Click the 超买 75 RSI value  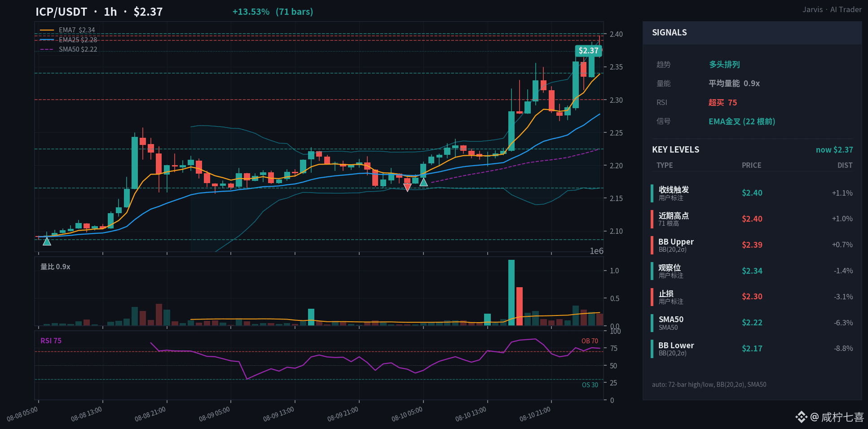coord(723,103)
